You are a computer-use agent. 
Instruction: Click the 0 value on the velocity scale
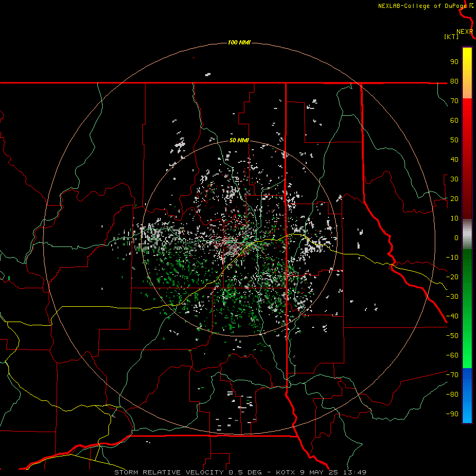pos(456,237)
